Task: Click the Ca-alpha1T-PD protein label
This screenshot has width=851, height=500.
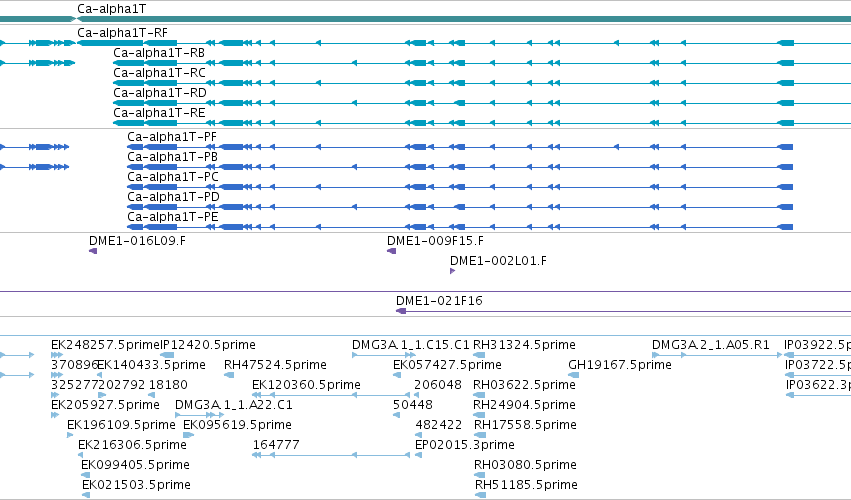Action: 173,197
